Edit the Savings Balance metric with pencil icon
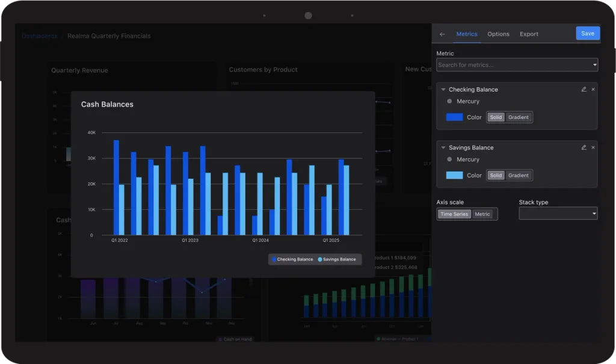This screenshot has height=364, width=616. tap(584, 147)
